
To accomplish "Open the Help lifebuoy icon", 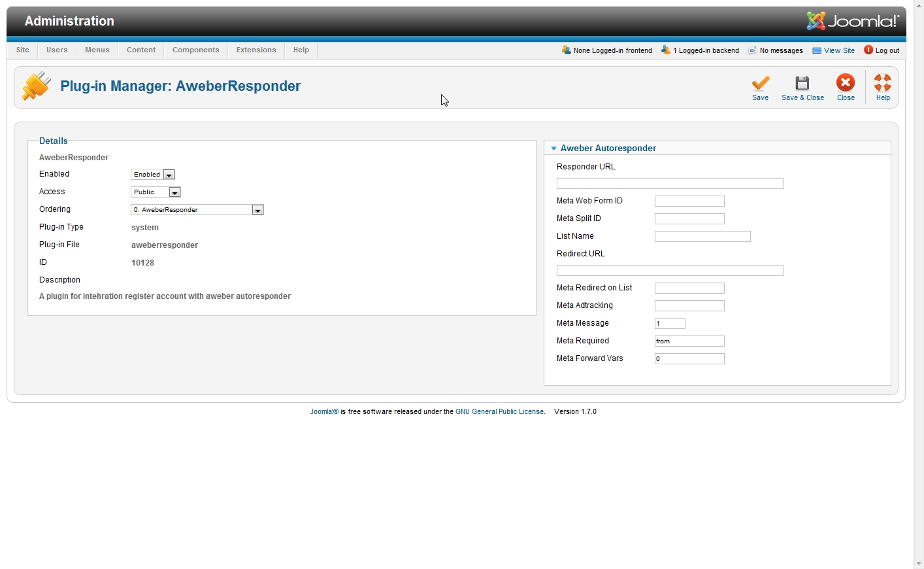I will [883, 82].
